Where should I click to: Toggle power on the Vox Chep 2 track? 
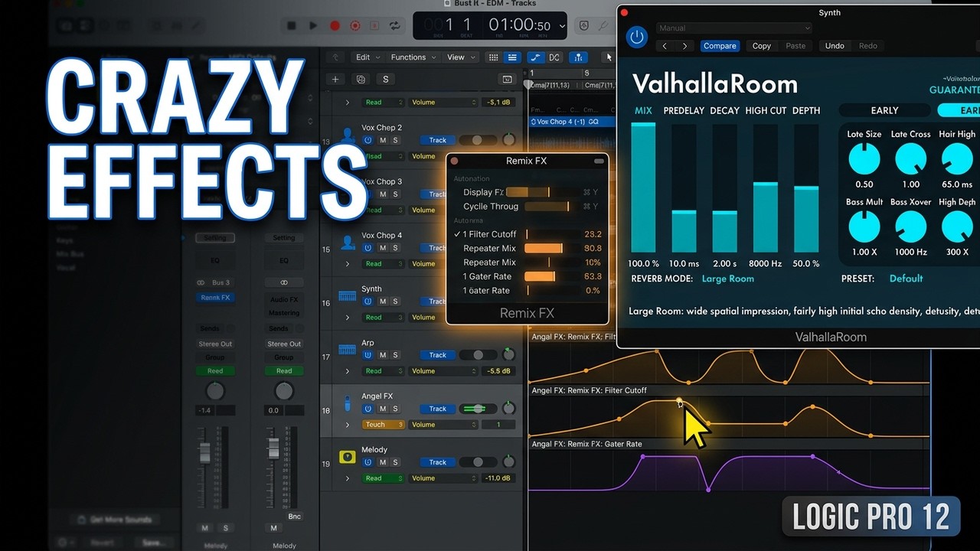(368, 140)
